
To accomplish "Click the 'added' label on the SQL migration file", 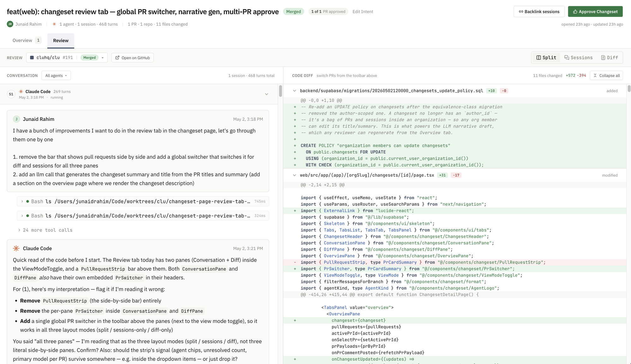I will pyautogui.click(x=612, y=91).
